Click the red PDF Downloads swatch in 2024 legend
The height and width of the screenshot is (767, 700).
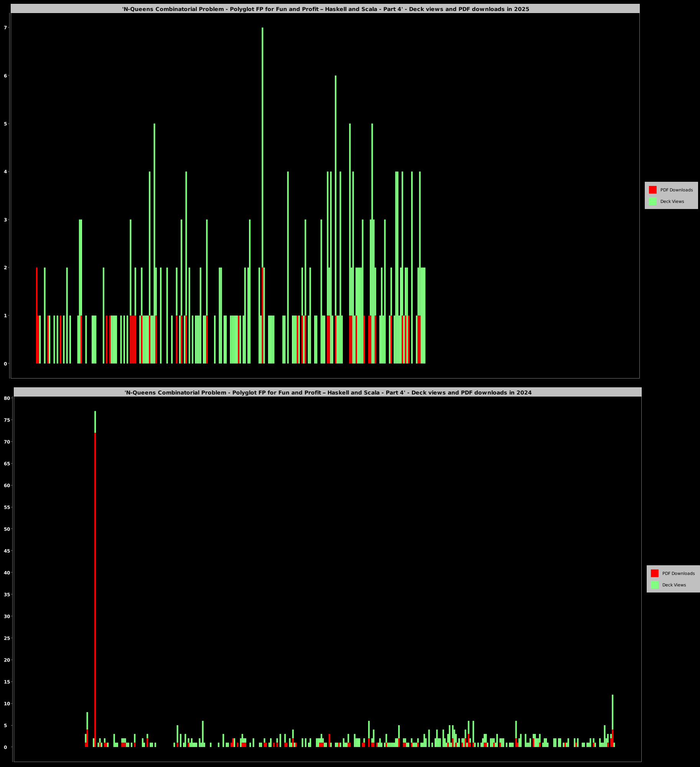coord(654,573)
